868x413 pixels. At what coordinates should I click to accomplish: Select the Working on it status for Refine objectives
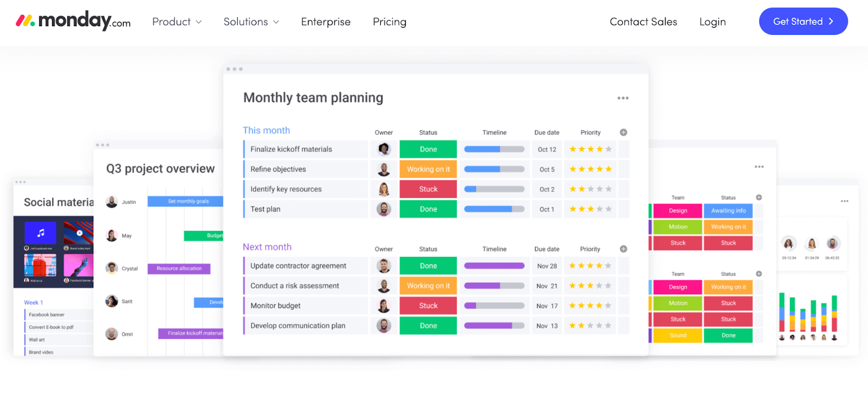(x=428, y=169)
